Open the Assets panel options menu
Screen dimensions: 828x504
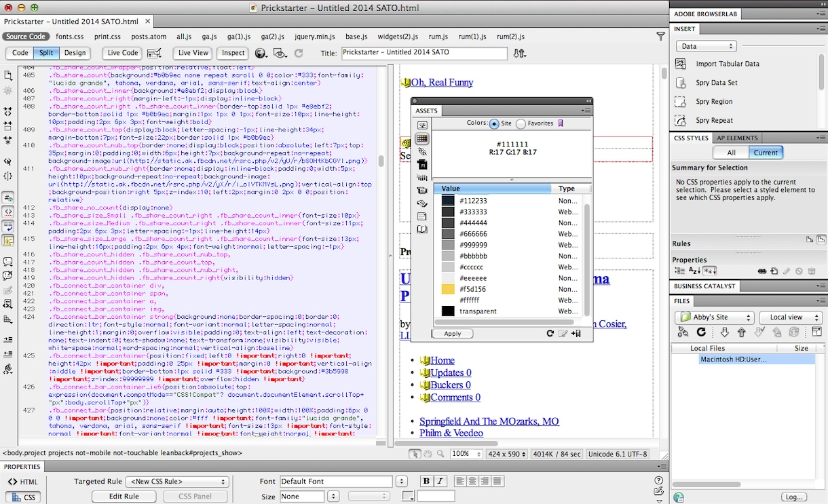[x=586, y=111]
